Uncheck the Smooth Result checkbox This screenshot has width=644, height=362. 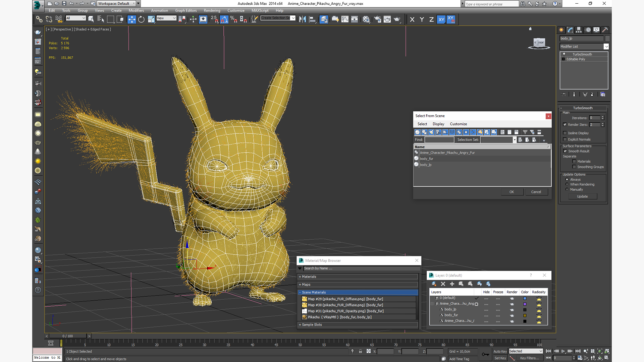coord(565,151)
